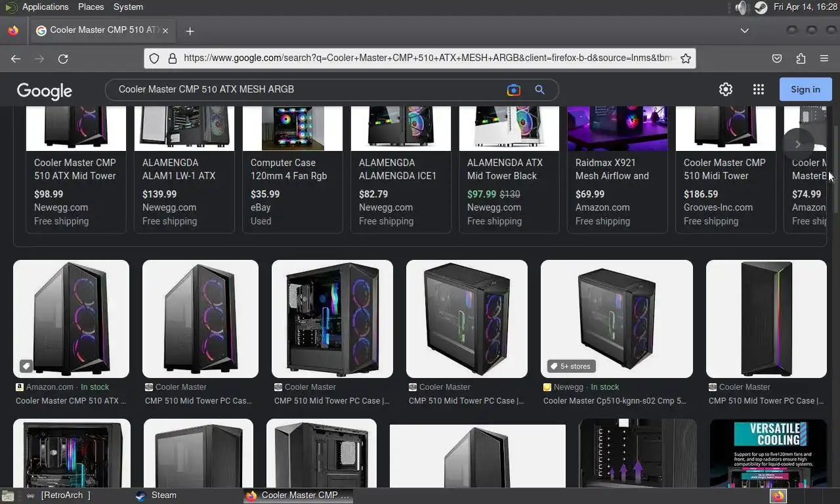Click the volume speaker icon in the top panel
The width and height of the screenshot is (840, 504).
click(742, 7)
